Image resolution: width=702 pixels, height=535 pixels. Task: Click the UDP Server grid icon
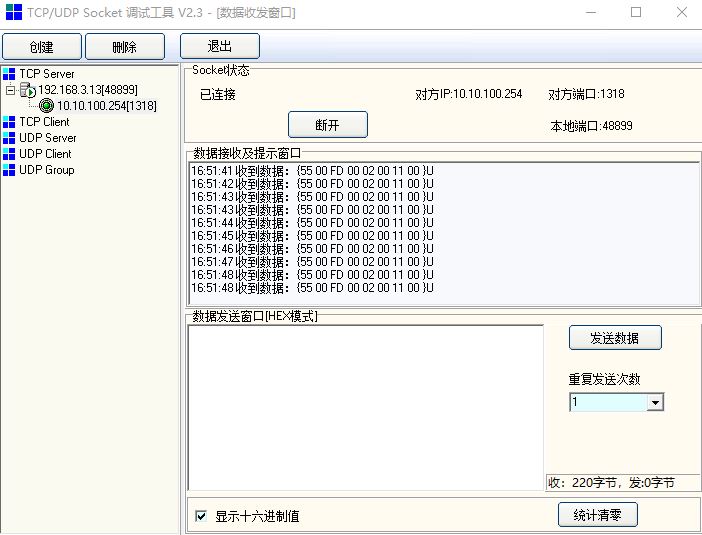9,138
